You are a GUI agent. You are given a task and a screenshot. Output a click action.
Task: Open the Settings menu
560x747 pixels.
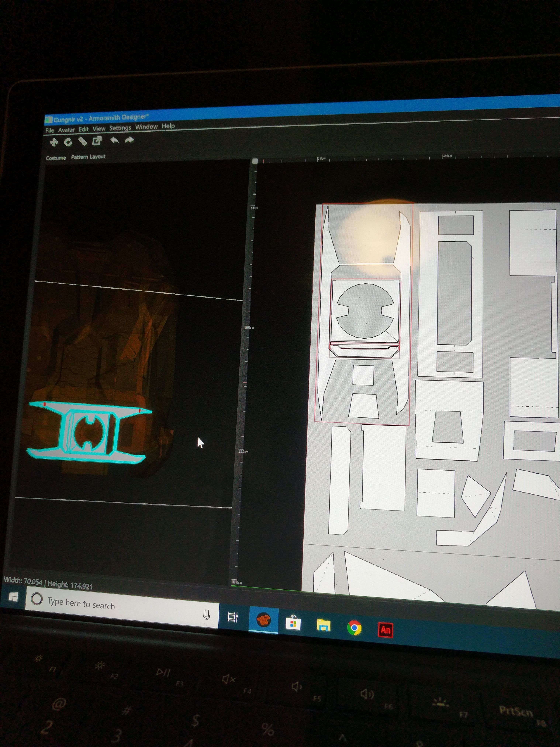[x=120, y=128]
